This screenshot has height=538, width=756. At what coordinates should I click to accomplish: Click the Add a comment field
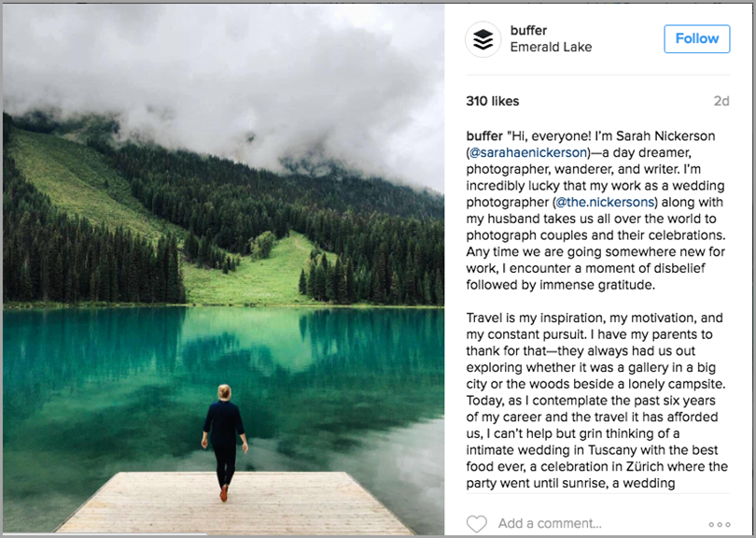[x=560, y=524]
